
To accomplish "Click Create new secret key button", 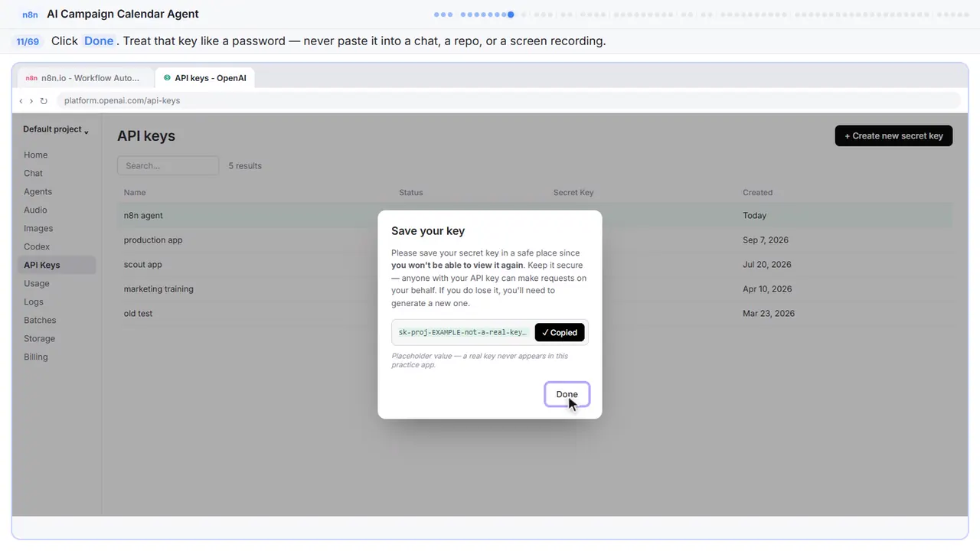I will [x=893, y=135].
